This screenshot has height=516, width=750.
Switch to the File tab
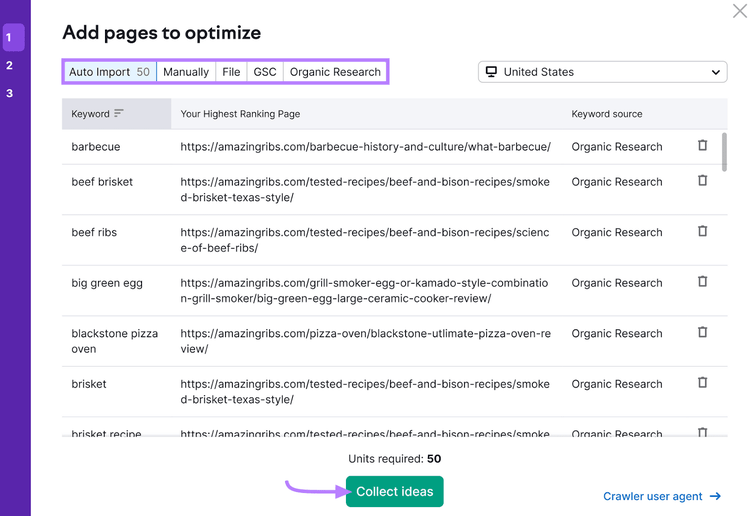[x=231, y=72]
